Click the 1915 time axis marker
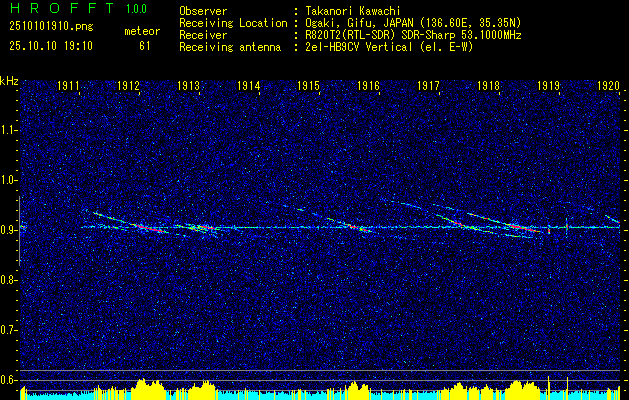 click(x=308, y=85)
